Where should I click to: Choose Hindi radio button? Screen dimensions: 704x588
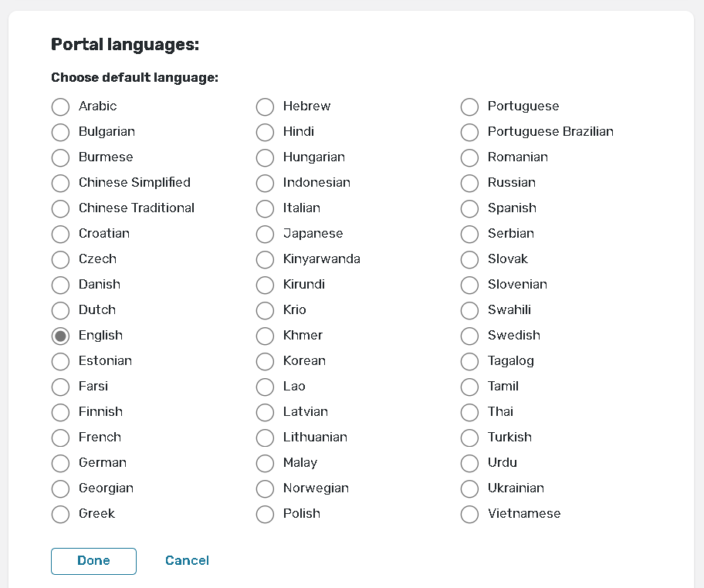click(266, 132)
